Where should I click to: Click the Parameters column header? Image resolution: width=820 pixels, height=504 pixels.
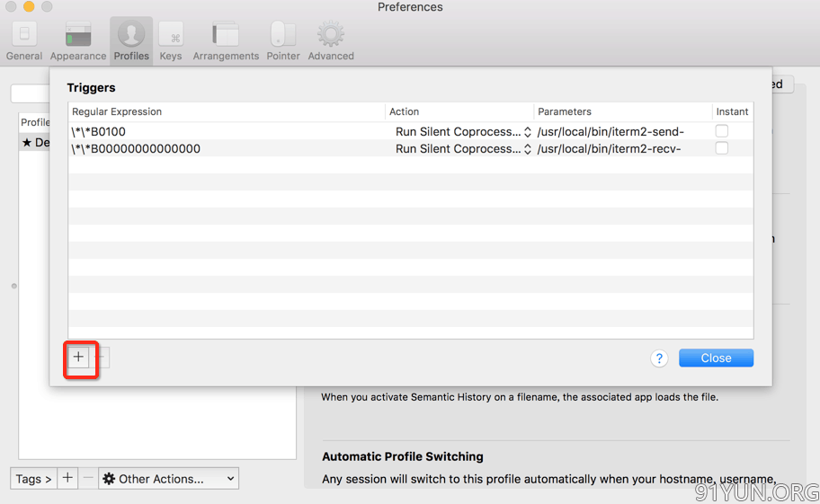click(622, 111)
